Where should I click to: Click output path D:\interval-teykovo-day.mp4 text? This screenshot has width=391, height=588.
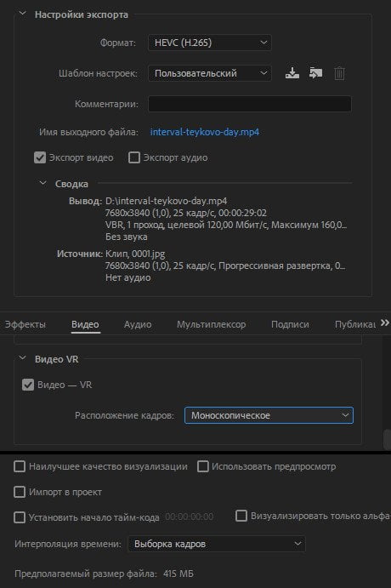[166, 201]
